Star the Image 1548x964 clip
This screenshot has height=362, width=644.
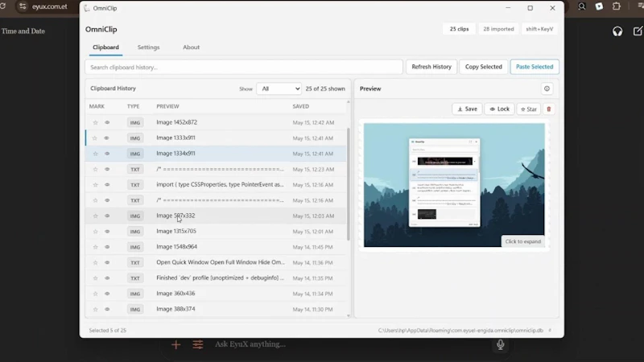click(95, 247)
